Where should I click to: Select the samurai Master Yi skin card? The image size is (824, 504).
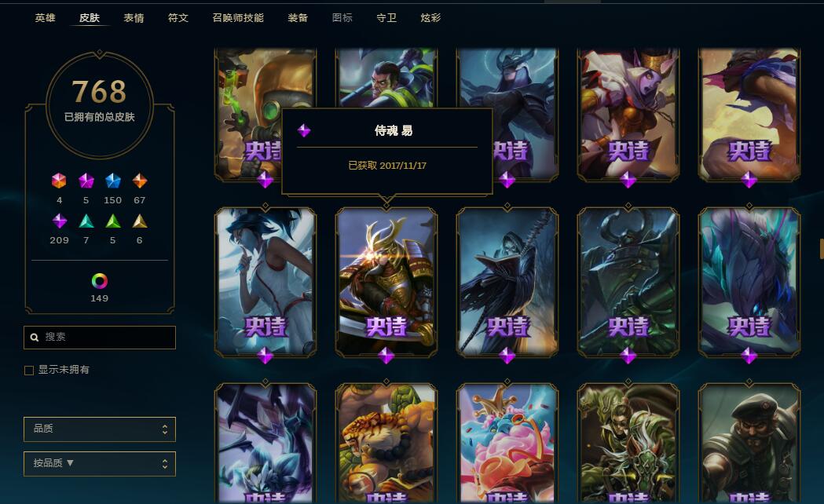(x=386, y=283)
